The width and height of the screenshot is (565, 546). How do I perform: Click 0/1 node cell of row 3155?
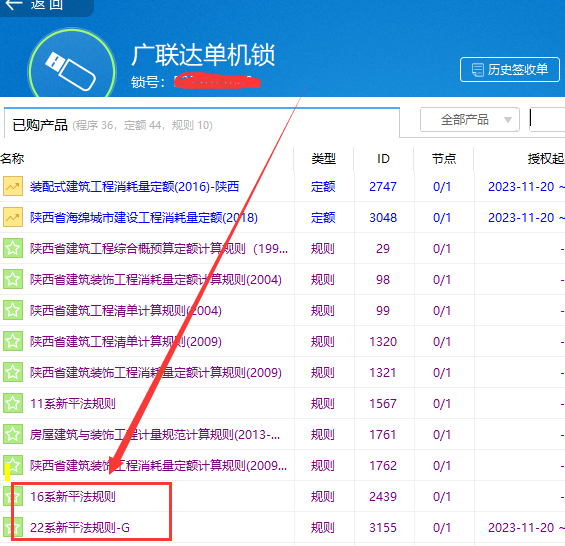click(x=442, y=528)
